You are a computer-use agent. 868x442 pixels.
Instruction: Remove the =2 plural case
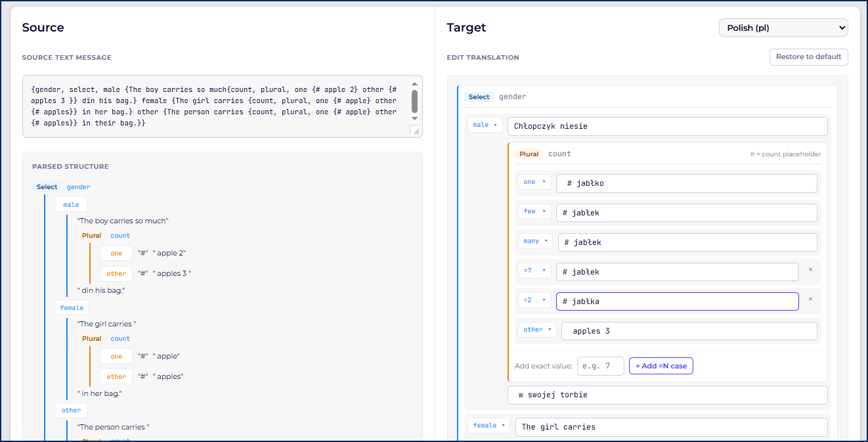coord(810,299)
